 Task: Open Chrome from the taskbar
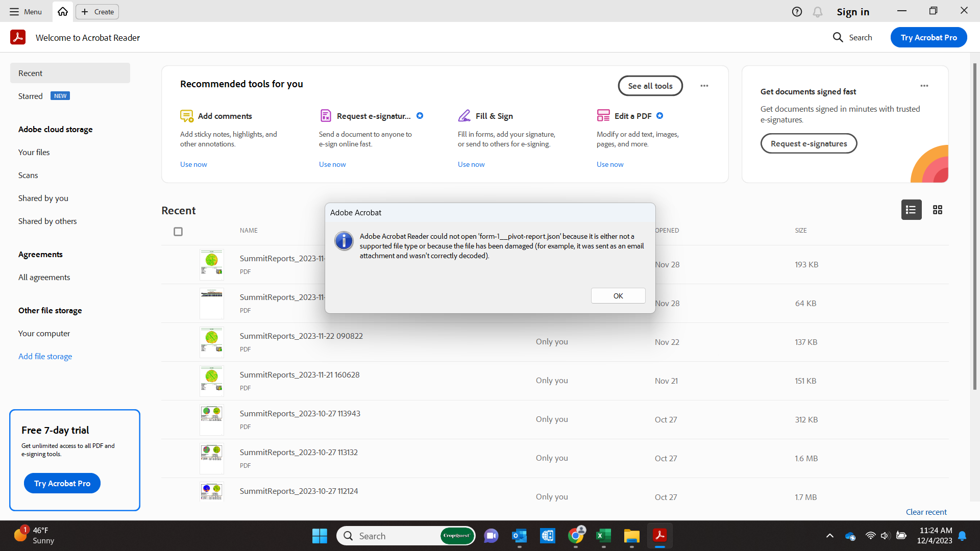click(576, 536)
